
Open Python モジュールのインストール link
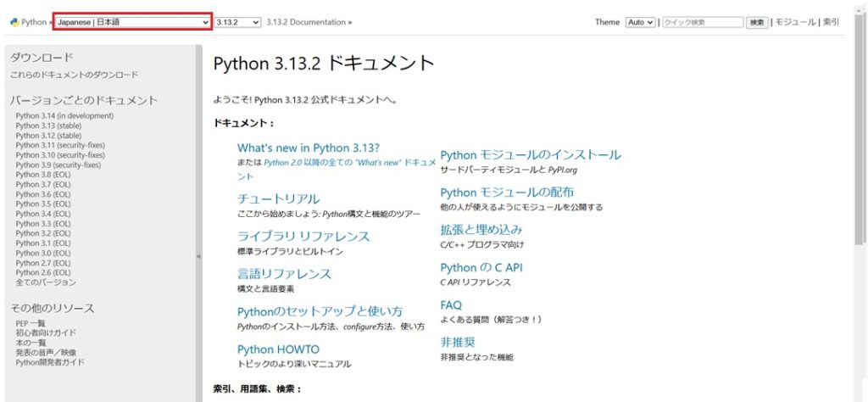click(x=531, y=155)
